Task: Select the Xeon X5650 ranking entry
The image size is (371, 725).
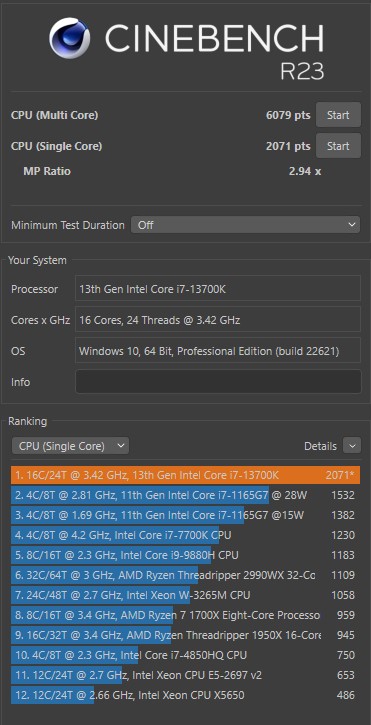Action: 186,695
